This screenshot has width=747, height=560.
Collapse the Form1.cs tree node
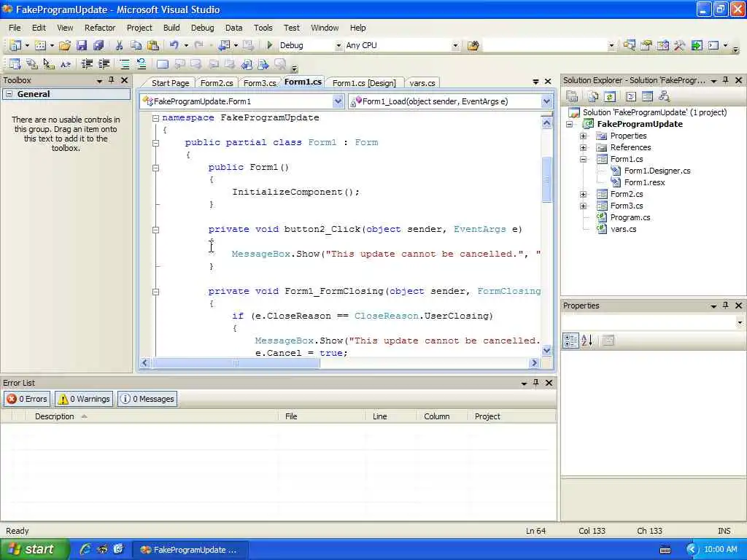coord(583,159)
